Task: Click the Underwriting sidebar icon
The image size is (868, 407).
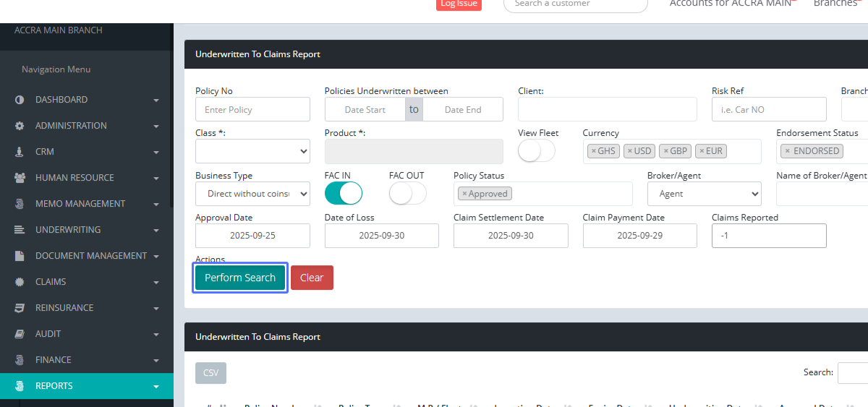Action: pos(20,230)
